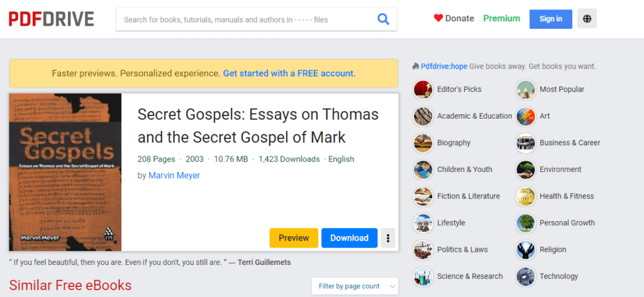Click the Politics & Laws category icon
The image size is (644, 297).
[423, 249]
